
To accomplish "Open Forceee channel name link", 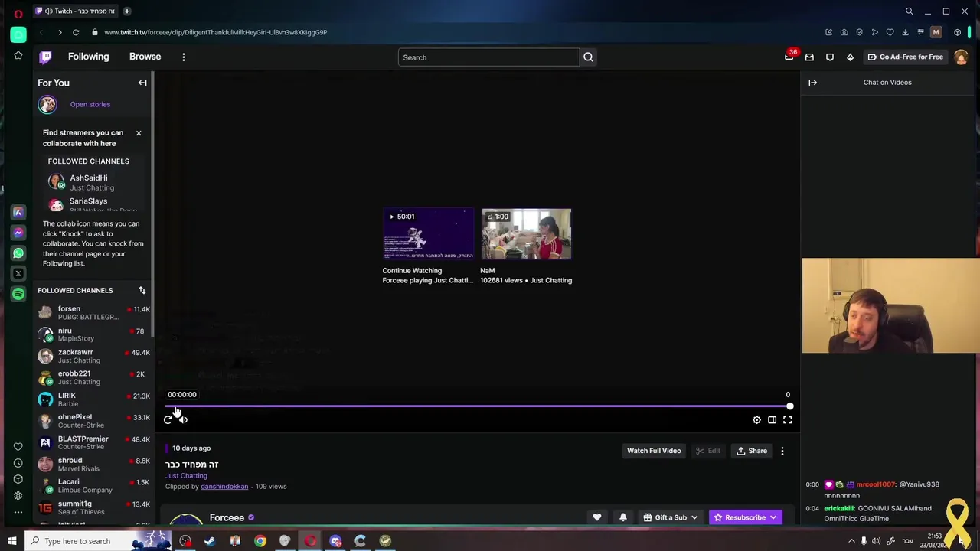I will click(227, 518).
